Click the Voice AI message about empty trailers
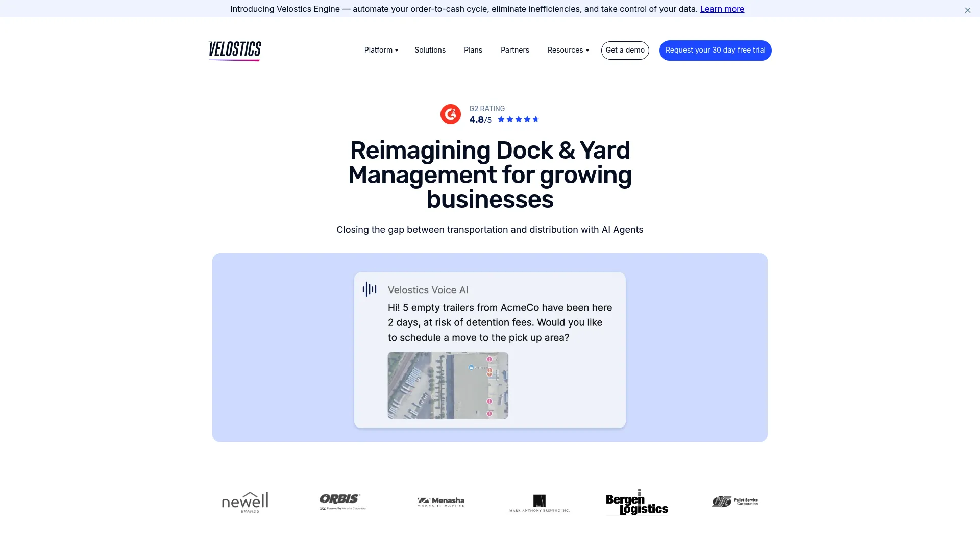Screen dimensions: 980x551 500,322
